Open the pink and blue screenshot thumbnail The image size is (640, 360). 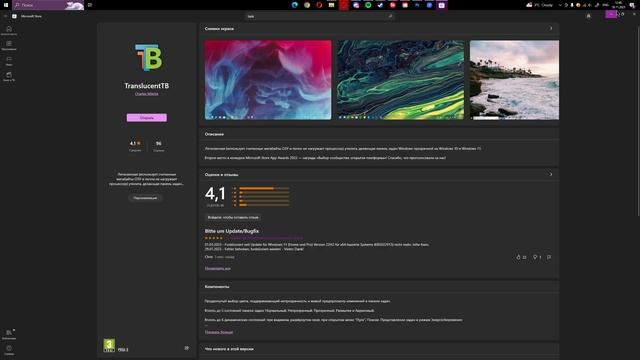point(268,80)
